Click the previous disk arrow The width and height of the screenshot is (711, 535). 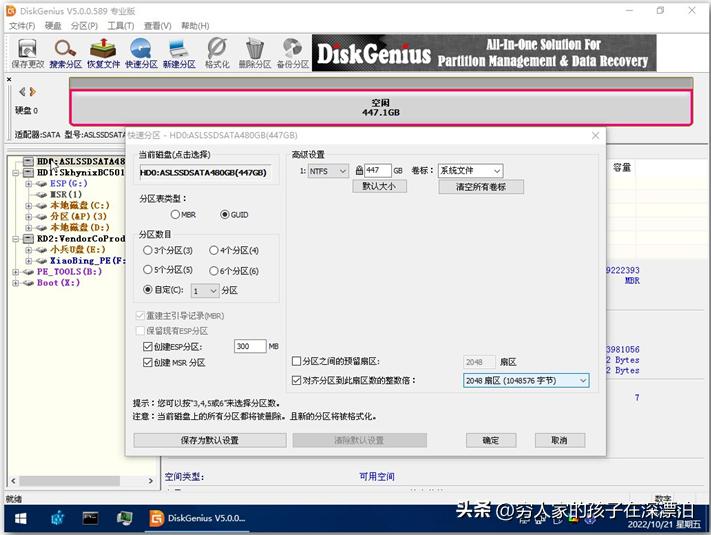22,92
